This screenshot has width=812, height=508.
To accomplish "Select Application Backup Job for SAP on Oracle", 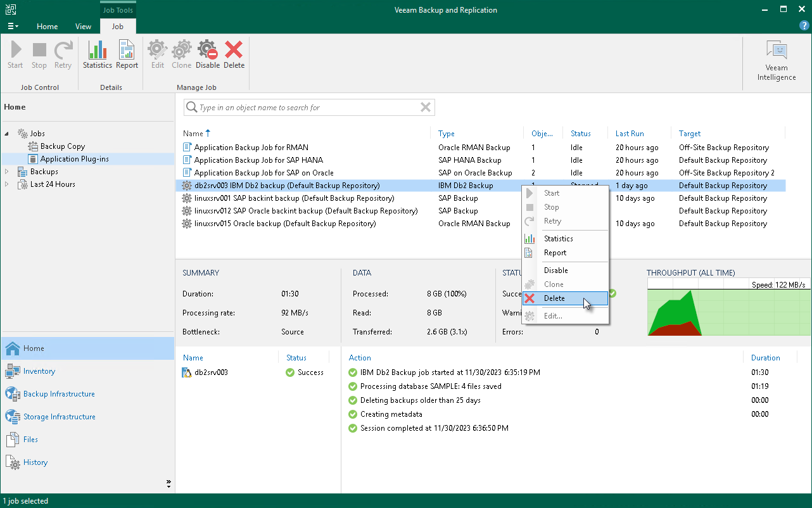I will 480,173.
